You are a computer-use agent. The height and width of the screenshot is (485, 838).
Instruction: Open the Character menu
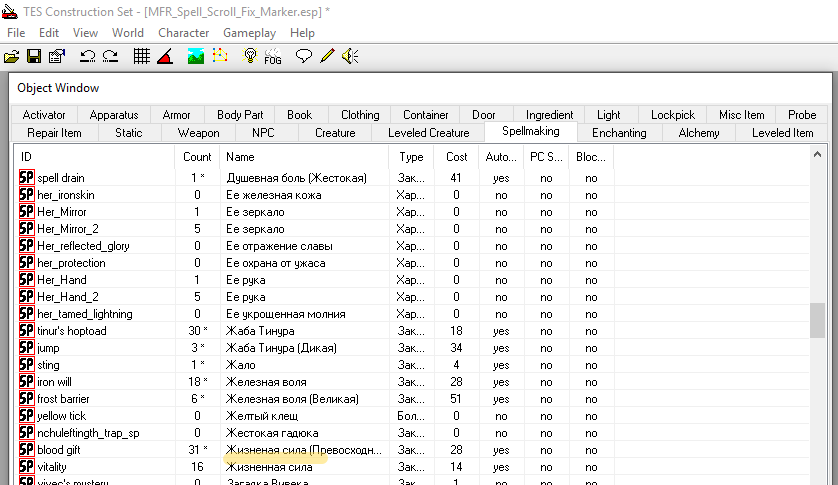click(x=183, y=33)
